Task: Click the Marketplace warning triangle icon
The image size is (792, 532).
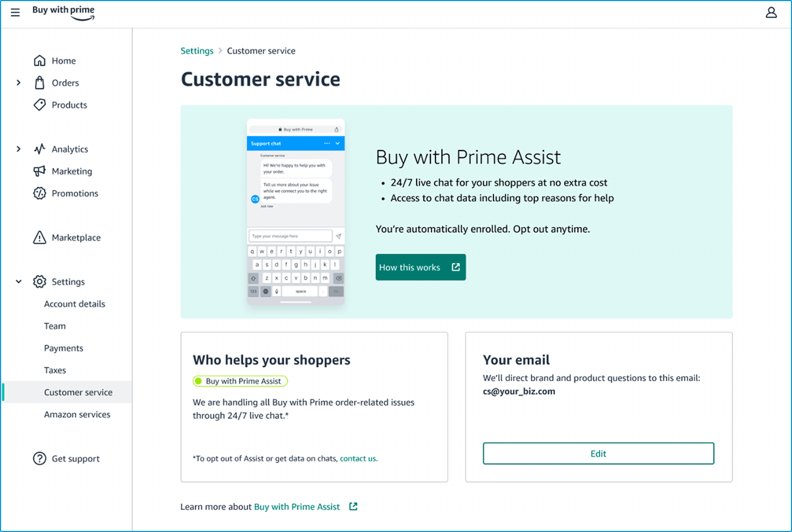Action: [40, 237]
